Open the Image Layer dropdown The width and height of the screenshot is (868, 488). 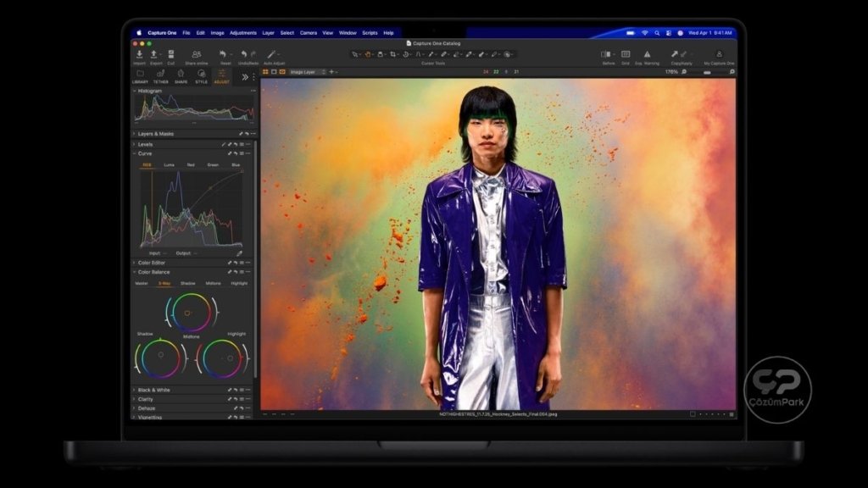pos(307,72)
